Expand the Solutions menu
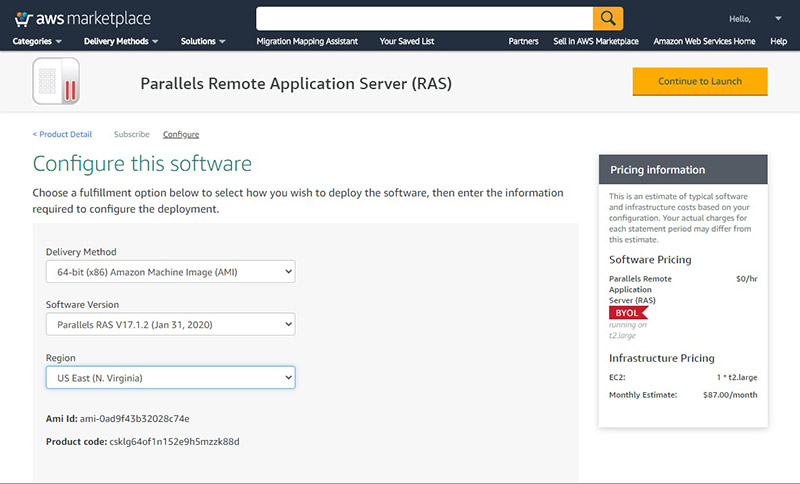800x484 pixels. point(203,41)
